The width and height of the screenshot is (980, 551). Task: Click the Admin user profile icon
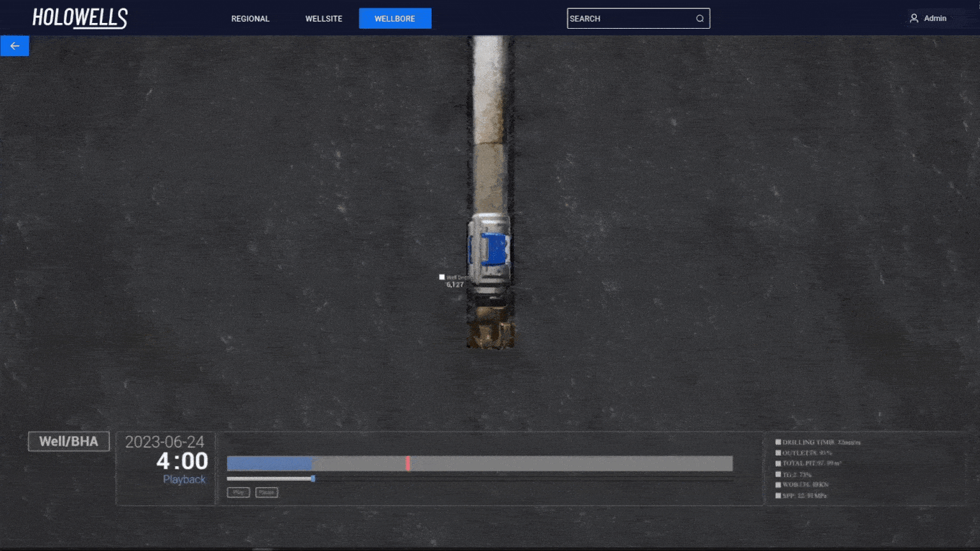(x=914, y=18)
